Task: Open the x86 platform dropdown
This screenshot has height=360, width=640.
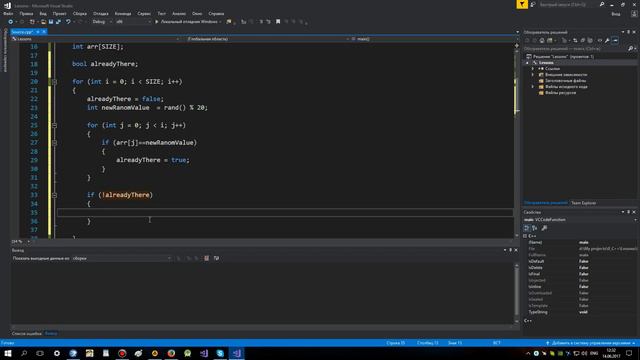Action: (133, 22)
